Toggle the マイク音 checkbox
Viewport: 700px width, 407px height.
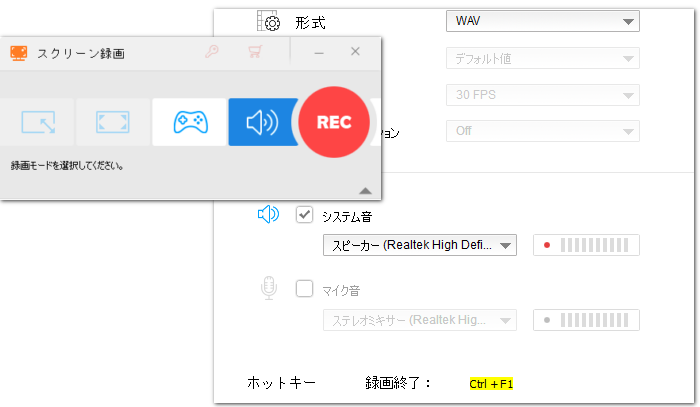(x=304, y=288)
